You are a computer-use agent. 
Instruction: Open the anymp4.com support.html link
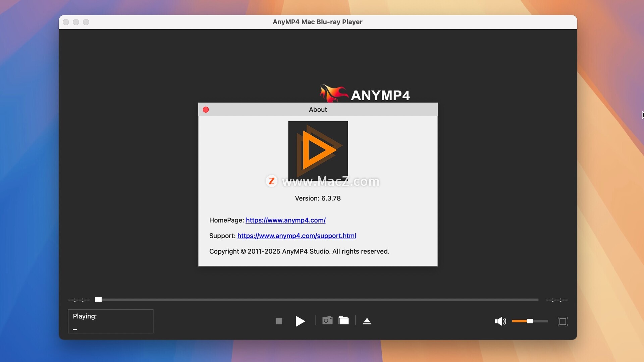click(297, 236)
